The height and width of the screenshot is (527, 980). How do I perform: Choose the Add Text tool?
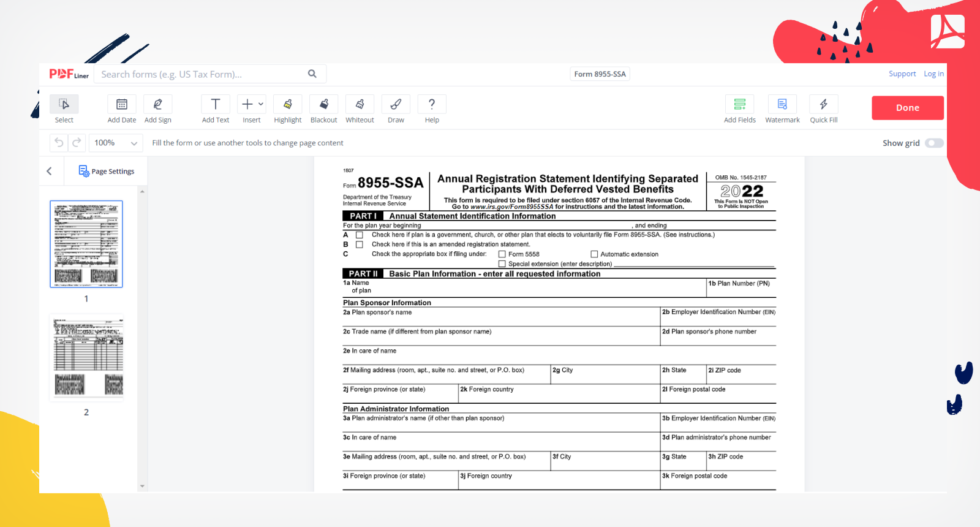(216, 105)
